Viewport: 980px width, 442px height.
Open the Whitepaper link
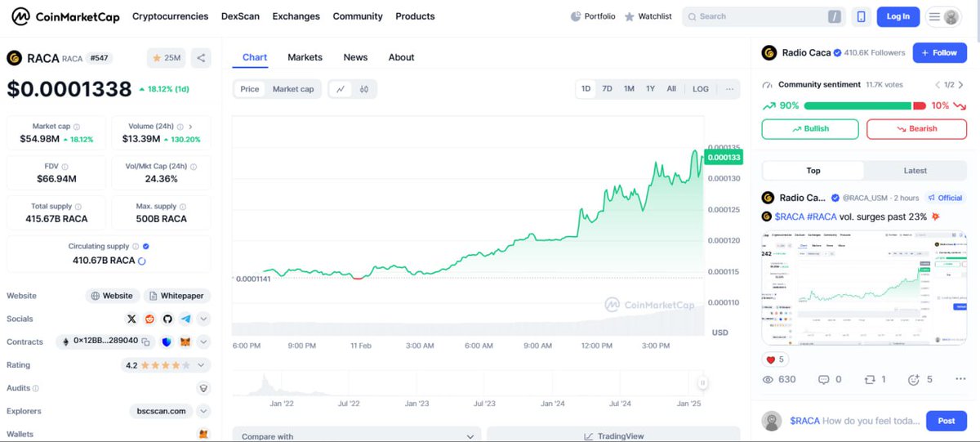[177, 296]
